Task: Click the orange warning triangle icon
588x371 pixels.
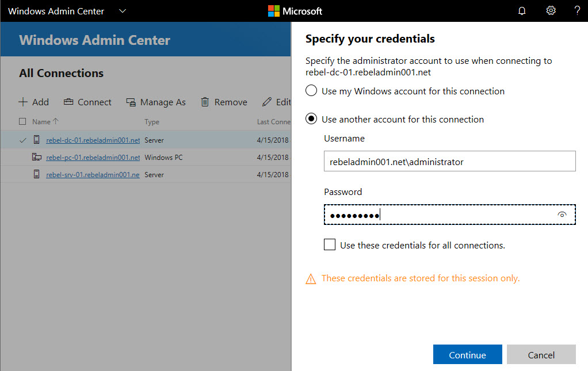Action: pos(311,279)
